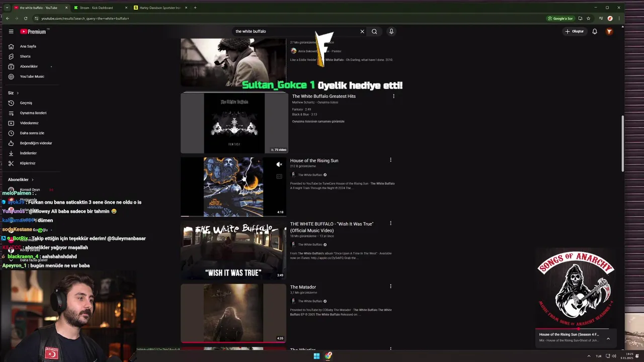
Task: Open the YouTube hamburger guide menu
Action: point(11,31)
